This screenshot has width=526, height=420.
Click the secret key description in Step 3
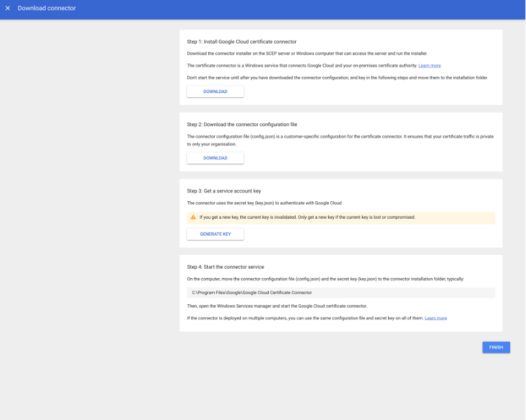pyautogui.click(x=265, y=204)
